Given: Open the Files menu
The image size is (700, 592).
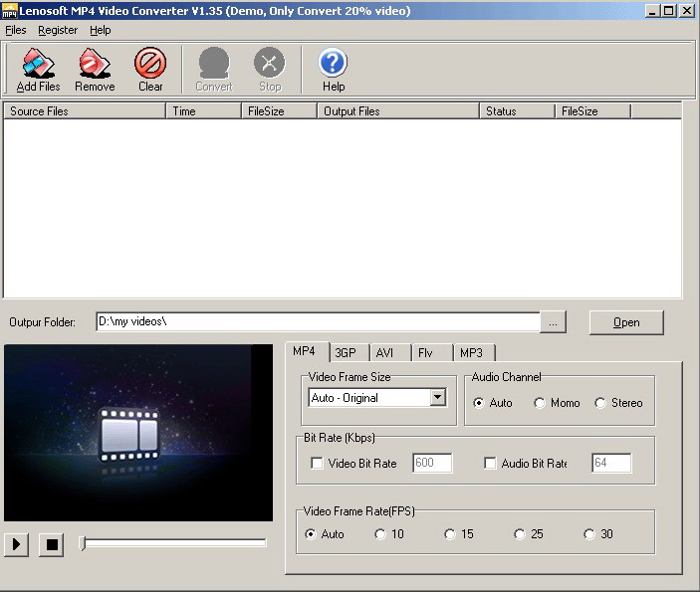Looking at the screenshot, I should [16, 30].
